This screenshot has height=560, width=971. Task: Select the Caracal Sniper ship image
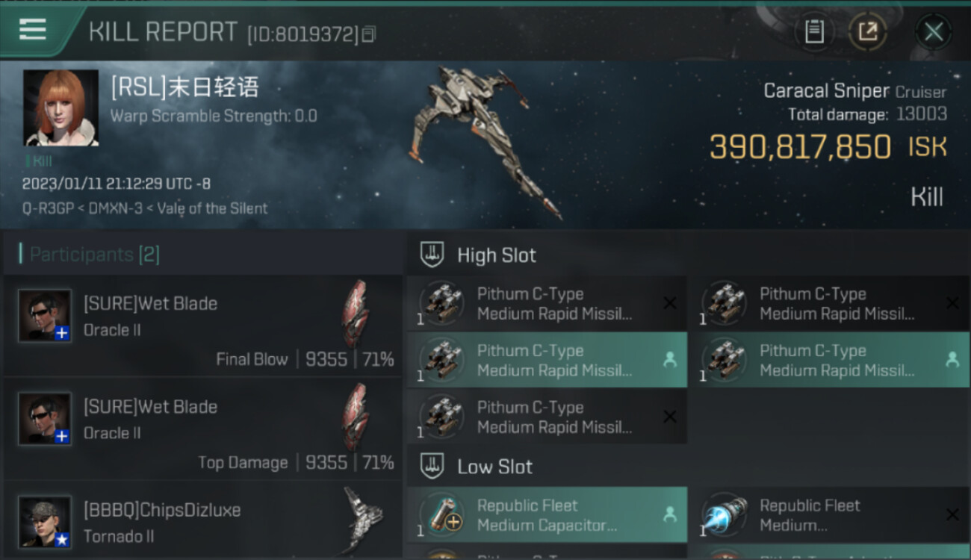485,142
